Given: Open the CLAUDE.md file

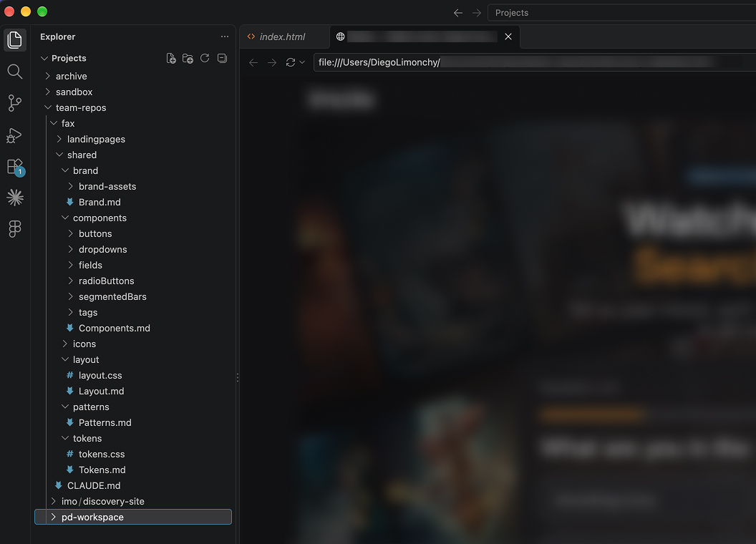Looking at the screenshot, I should 94,485.
